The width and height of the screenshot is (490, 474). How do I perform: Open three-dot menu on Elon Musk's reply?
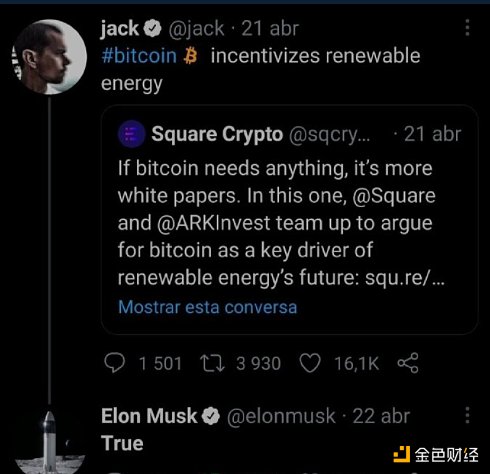point(467,415)
